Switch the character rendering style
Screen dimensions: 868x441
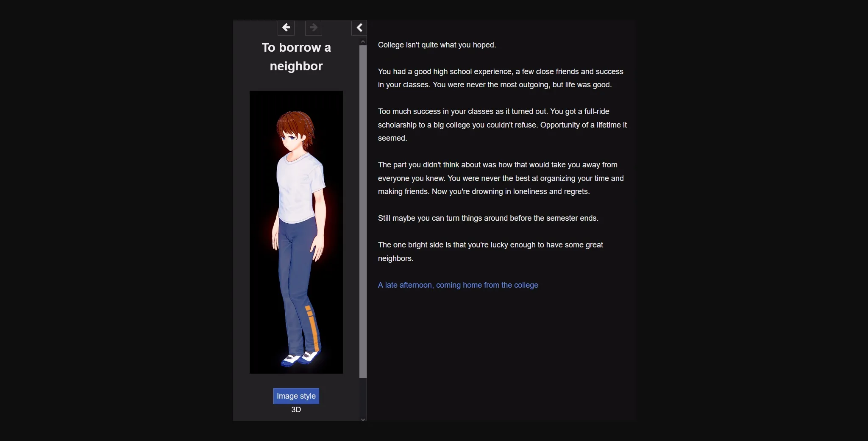295,396
